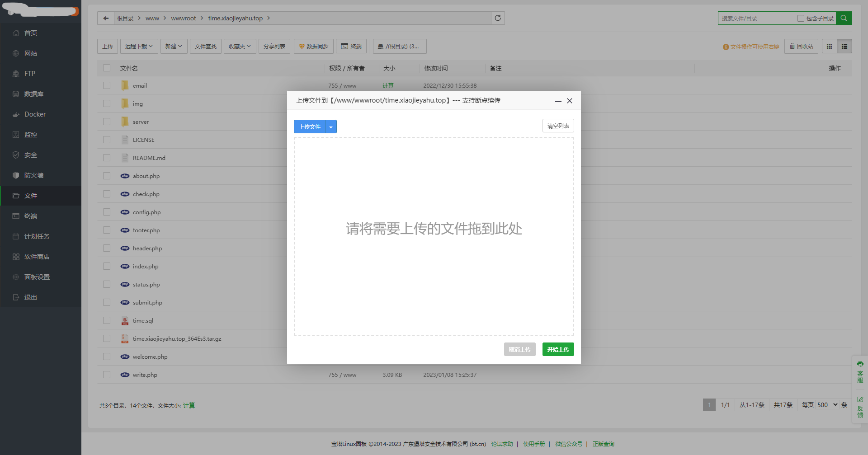Click the 清空列表 button
The height and width of the screenshot is (455, 868).
click(x=558, y=126)
